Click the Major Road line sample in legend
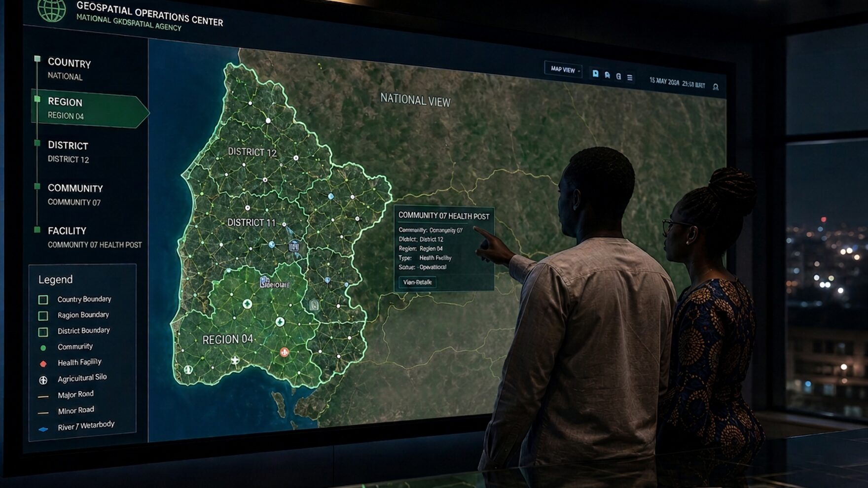Viewport: 868px width, 488px height. point(43,396)
